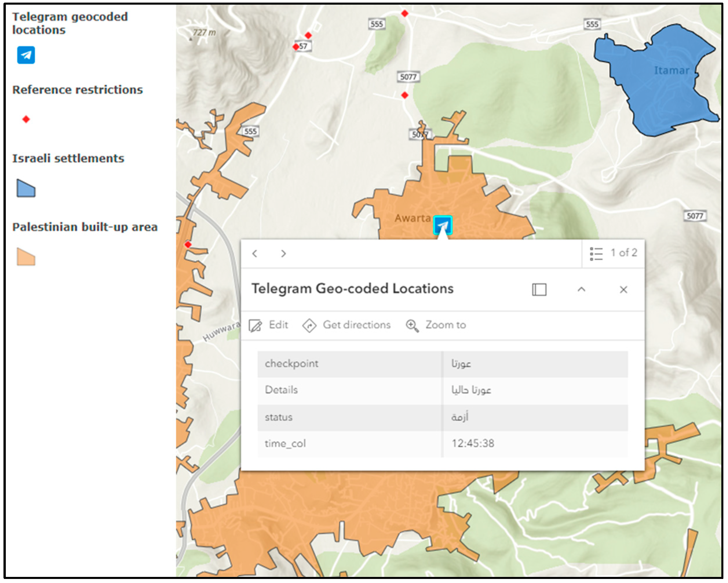Click the Zoom to magnifier icon
The width and height of the screenshot is (728, 583).
412,325
